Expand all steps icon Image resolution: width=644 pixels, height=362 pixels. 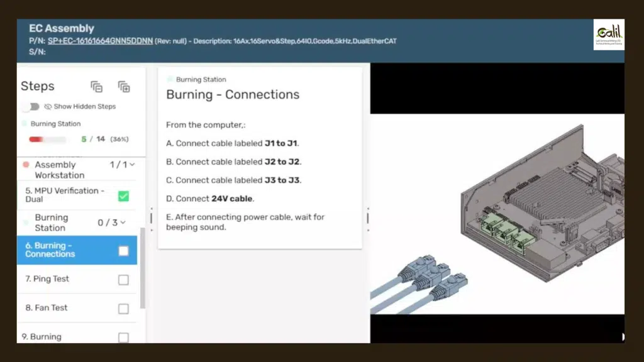tap(124, 87)
